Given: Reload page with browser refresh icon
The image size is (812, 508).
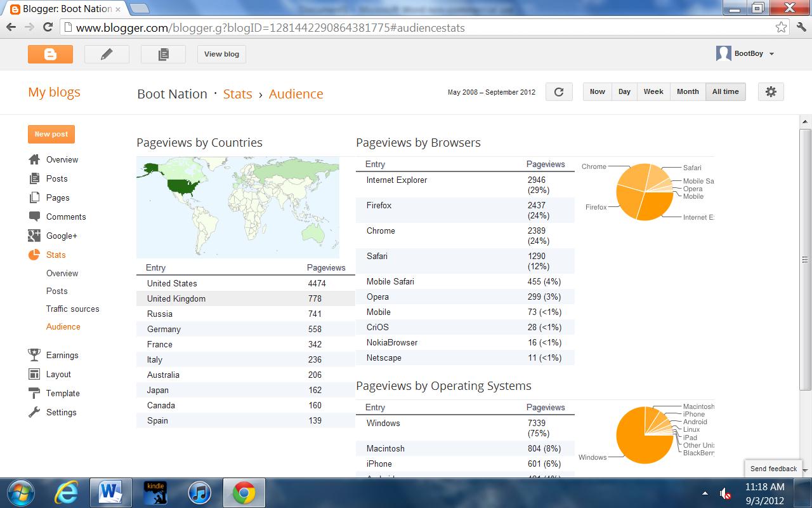Looking at the screenshot, I should pos(48,27).
